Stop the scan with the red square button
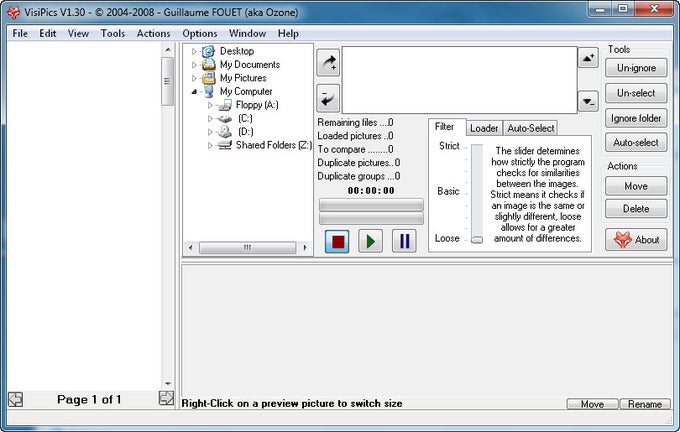Screen dimensions: 680x432 click(x=337, y=241)
